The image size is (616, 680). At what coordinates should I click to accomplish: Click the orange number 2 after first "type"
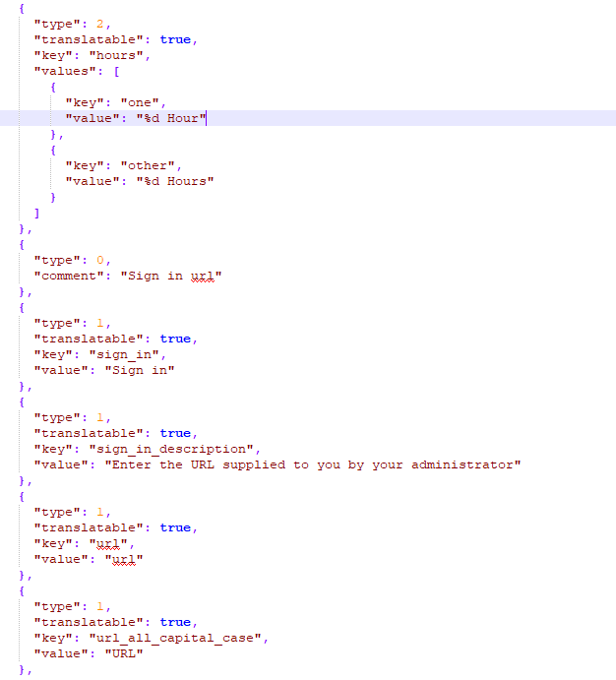pyautogui.click(x=100, y=24)
